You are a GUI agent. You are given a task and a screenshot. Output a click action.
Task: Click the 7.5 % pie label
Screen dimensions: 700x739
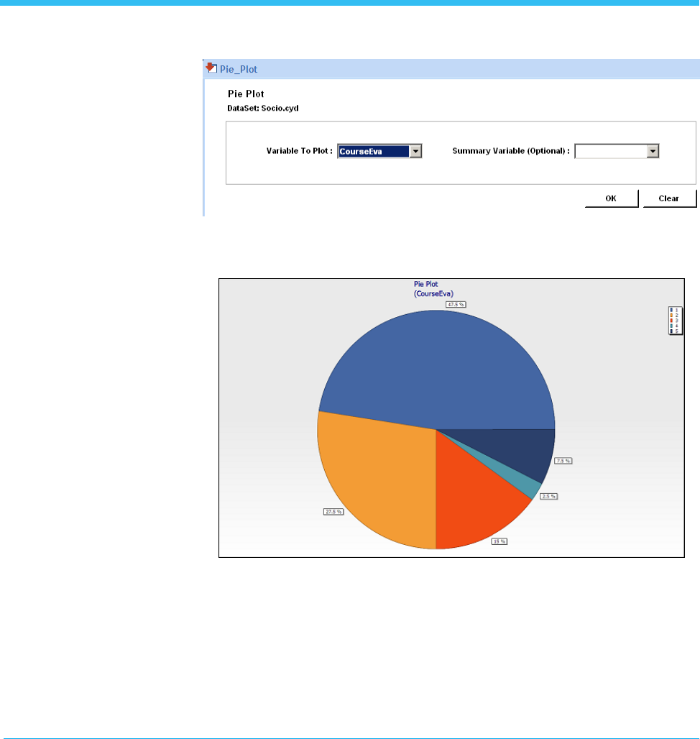[x=563, y=461]
